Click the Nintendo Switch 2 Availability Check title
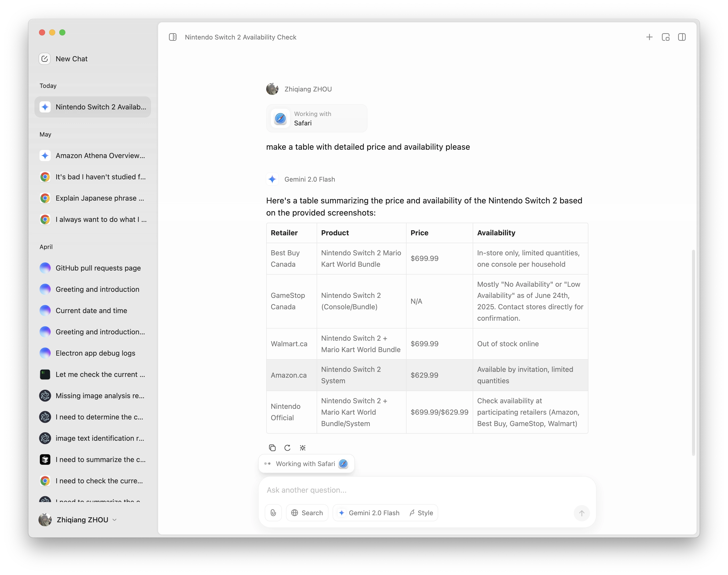 pos(241,37)
